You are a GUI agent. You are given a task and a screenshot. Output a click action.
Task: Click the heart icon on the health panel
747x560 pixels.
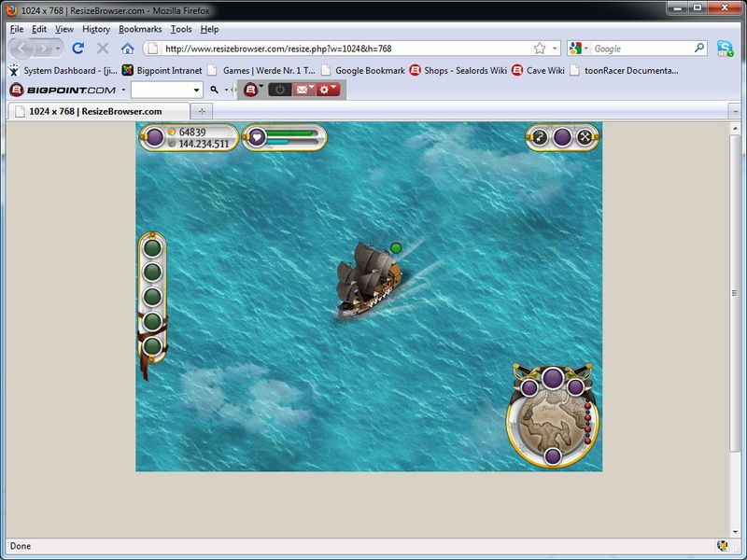coord(257,137)
